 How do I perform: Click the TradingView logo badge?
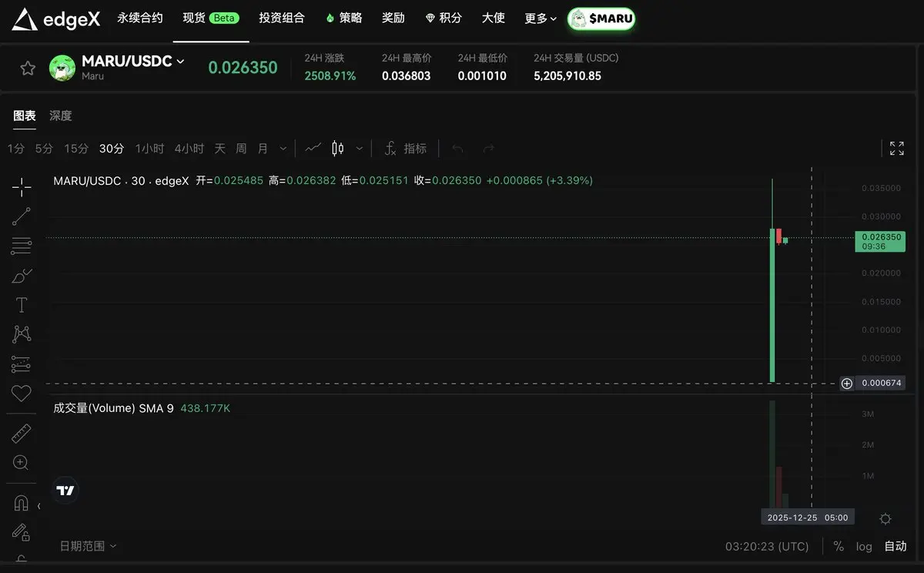point(66,490)
